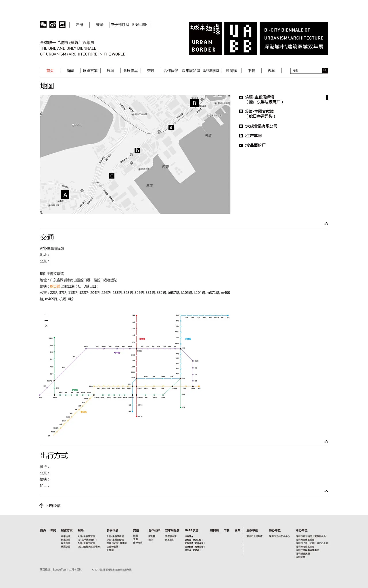Select lowercase c map marker

pos(112,176)
